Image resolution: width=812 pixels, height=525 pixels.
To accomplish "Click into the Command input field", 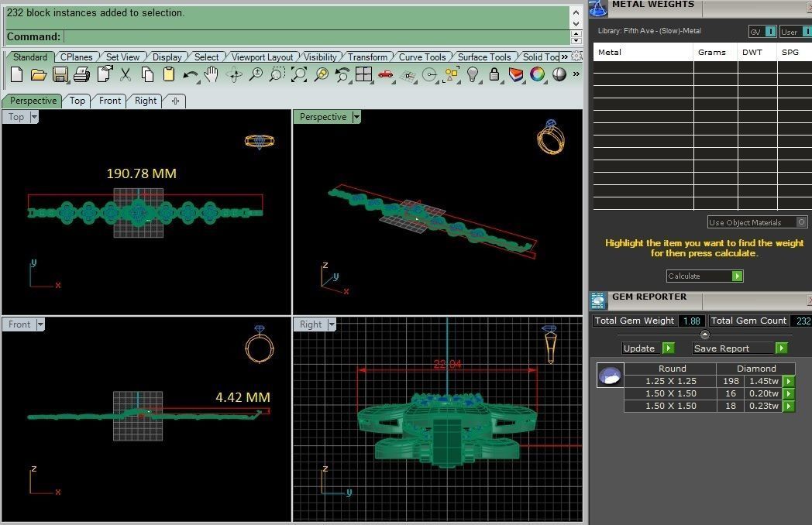I will [316, 36].
